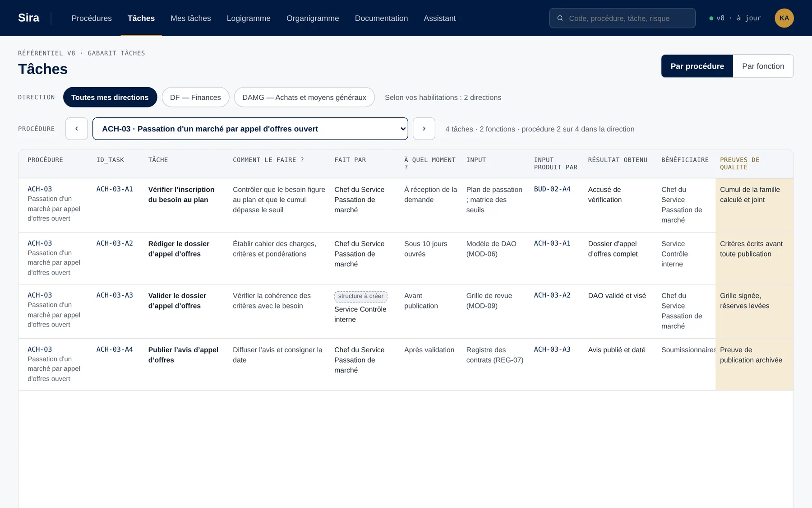Click the v8 · à jour status text

click(x=739, y=18)
